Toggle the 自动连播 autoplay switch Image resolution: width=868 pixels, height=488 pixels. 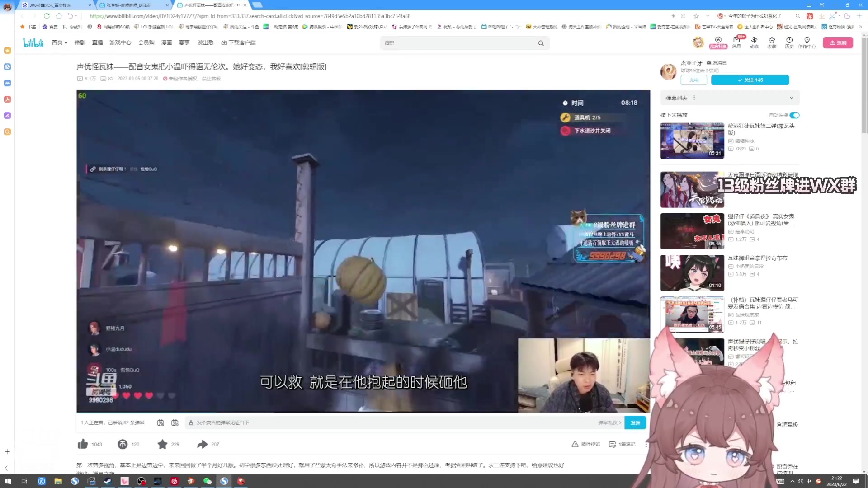795,115
